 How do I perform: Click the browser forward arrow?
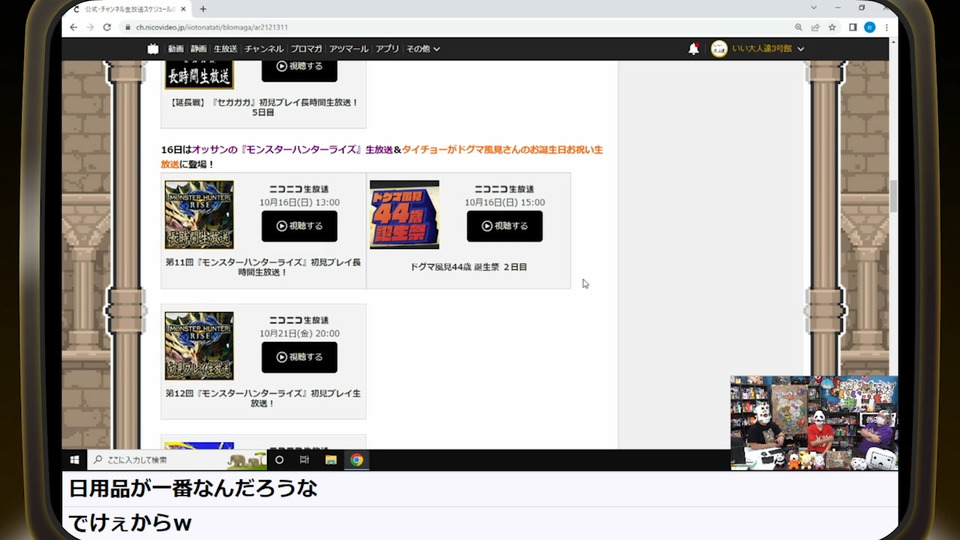90,28
